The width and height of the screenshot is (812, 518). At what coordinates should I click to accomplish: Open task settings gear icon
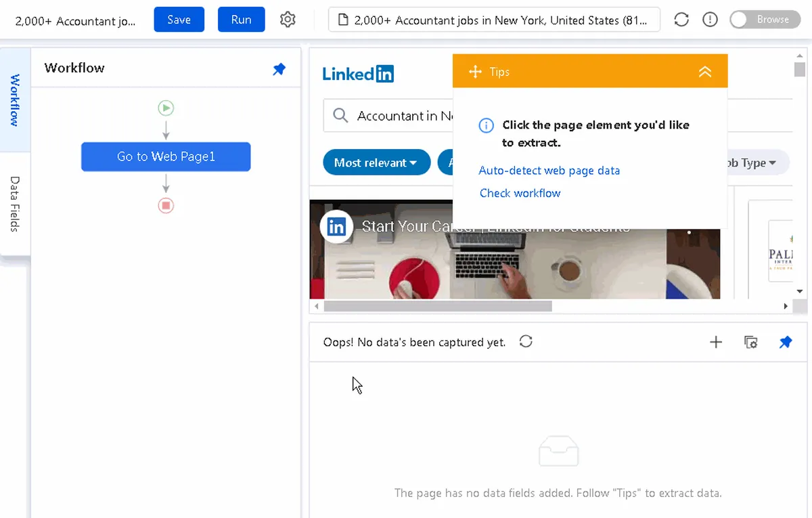pyautogui.click(x=288, y=20)
